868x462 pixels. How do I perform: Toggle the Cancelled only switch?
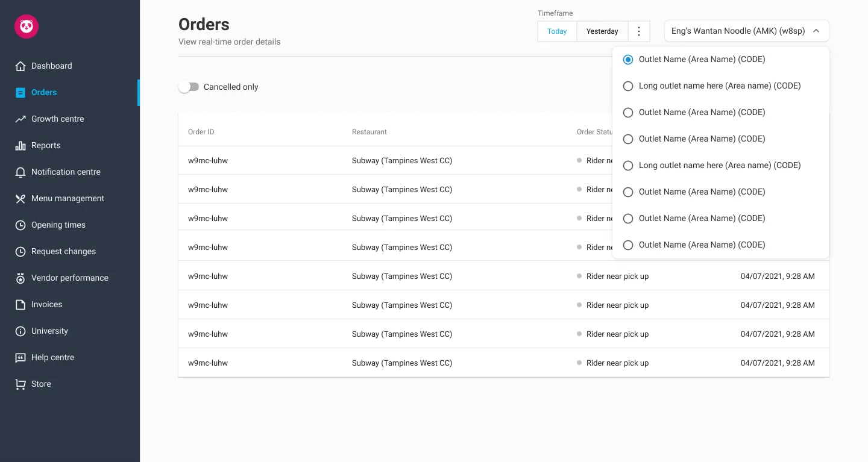click(189, 87)
